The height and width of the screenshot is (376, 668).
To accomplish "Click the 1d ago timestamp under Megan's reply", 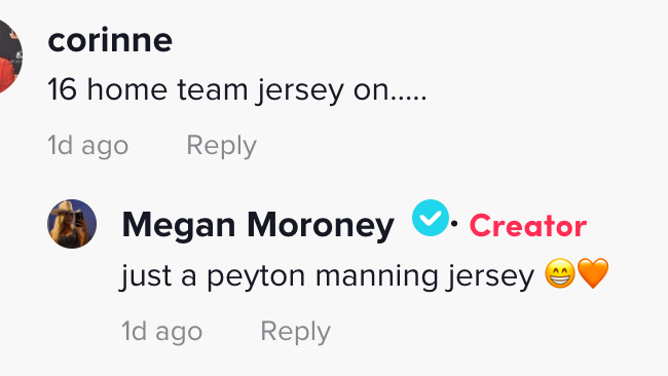I will [x=162, y=332].
